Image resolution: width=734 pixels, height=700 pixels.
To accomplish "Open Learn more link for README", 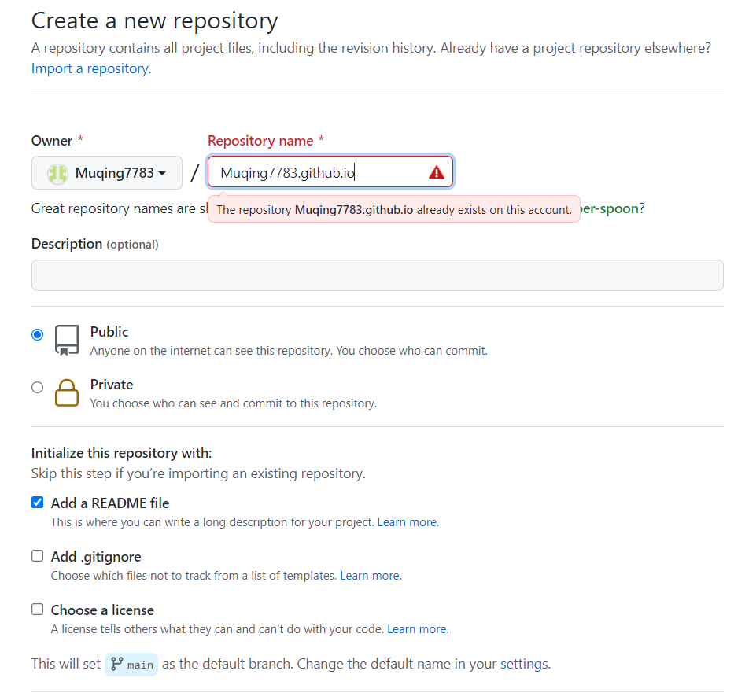I will [408, 522].
